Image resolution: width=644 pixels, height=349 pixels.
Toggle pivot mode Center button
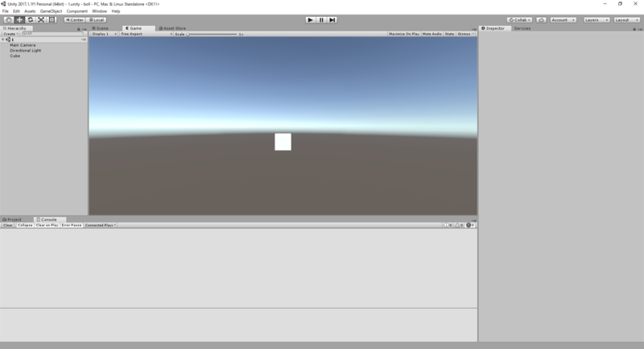(x=74, y=19)
